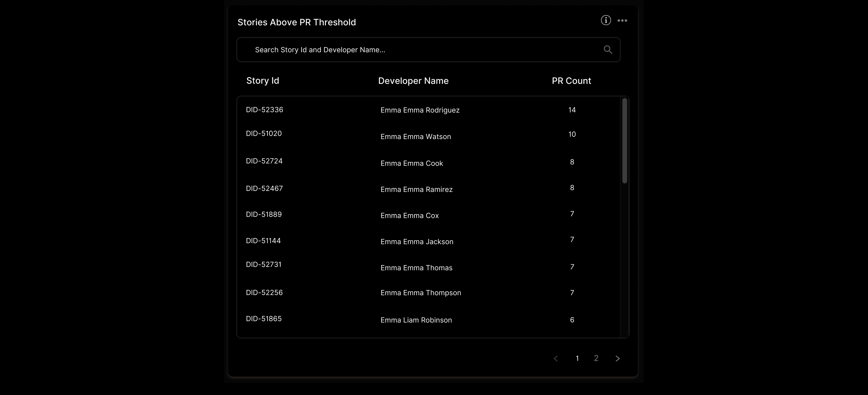Focus the Story Id search field
The image size is (868, 395).
421,50
